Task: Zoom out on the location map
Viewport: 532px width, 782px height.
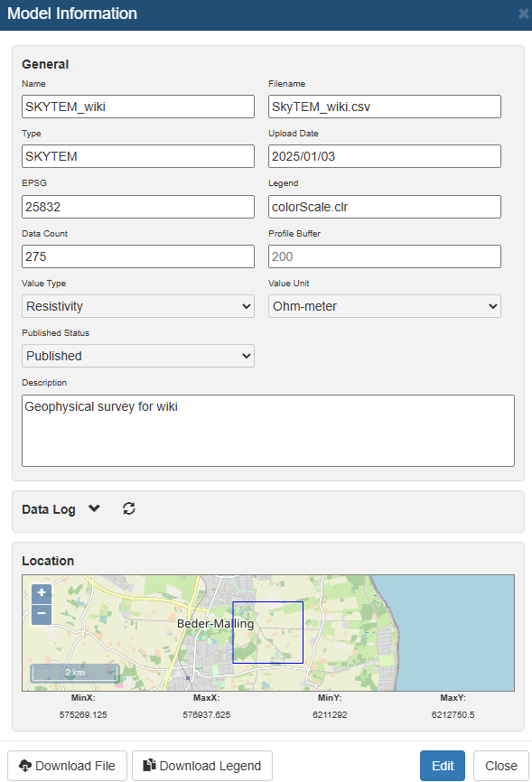Action: 42,614
